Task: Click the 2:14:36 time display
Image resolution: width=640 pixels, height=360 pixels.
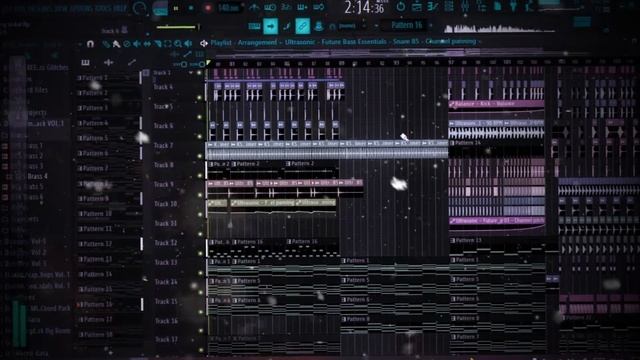Action: point(364,7)
